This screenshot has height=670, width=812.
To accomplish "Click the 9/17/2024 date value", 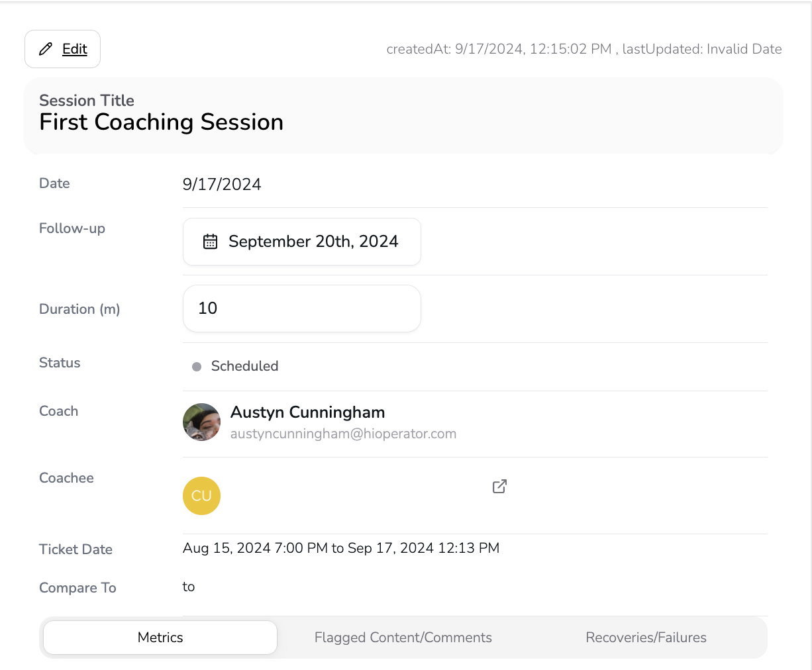I will tap(222, 185).
